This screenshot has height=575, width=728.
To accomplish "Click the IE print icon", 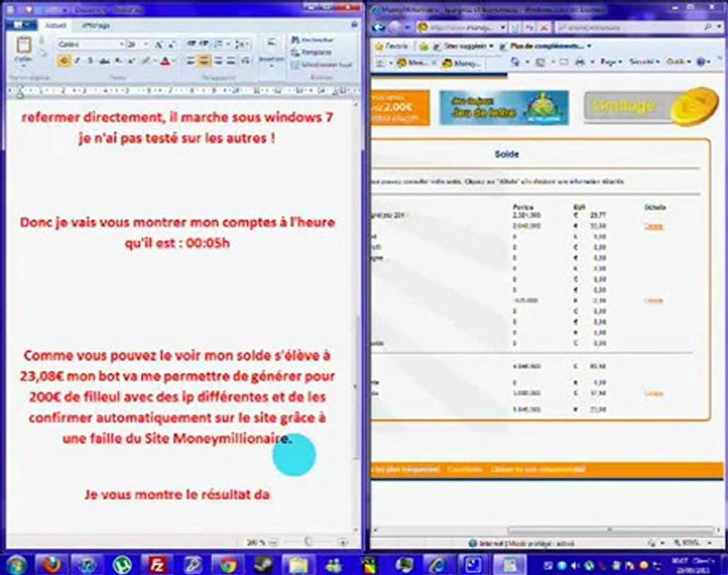I will click(580, 61).
